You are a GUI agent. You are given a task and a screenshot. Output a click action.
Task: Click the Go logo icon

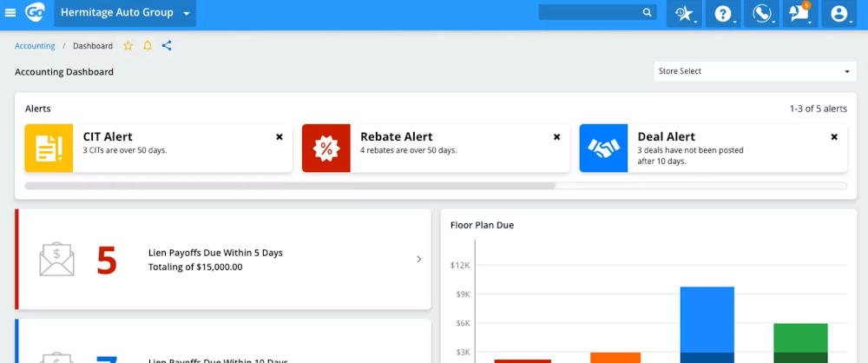tap(35, 13)
